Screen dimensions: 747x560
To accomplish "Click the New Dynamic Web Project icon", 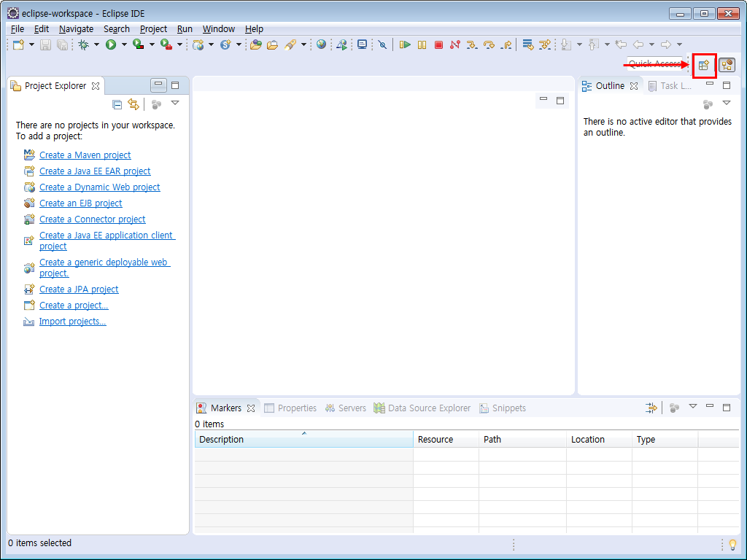I will tap(198, 44).
